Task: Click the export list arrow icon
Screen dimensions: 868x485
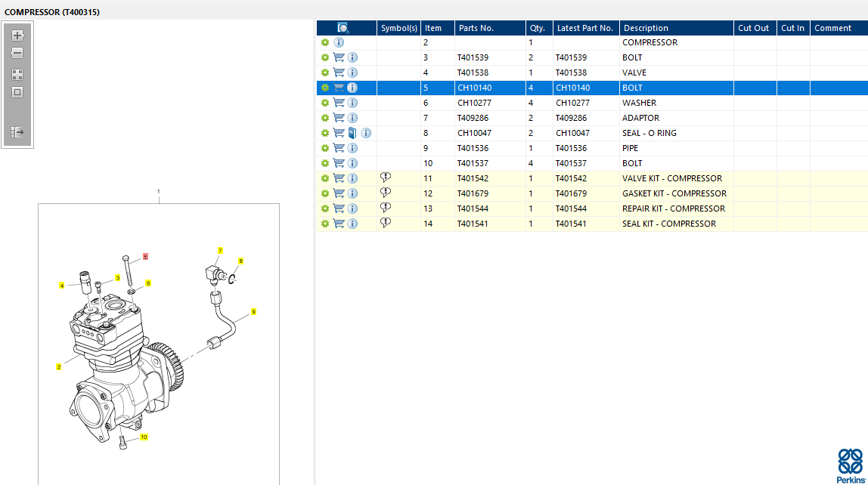Action: pyautogui.click(x=17, y=132)
